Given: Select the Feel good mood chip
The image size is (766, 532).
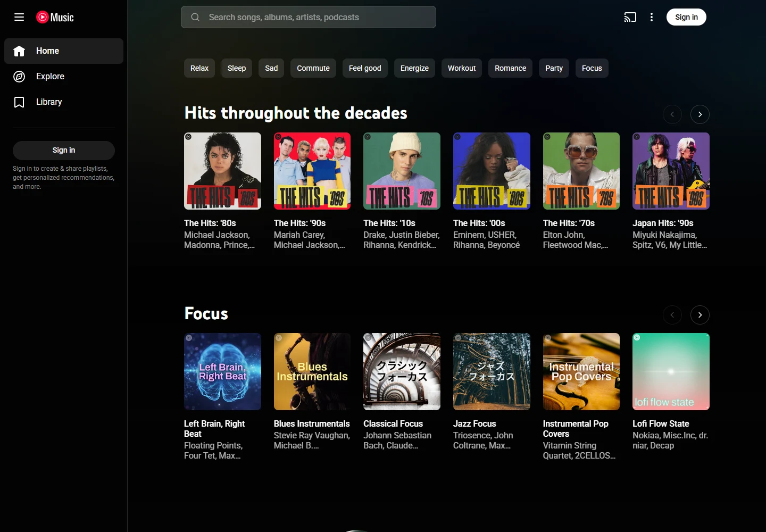Looking at the screenshot, I should 365,68.
